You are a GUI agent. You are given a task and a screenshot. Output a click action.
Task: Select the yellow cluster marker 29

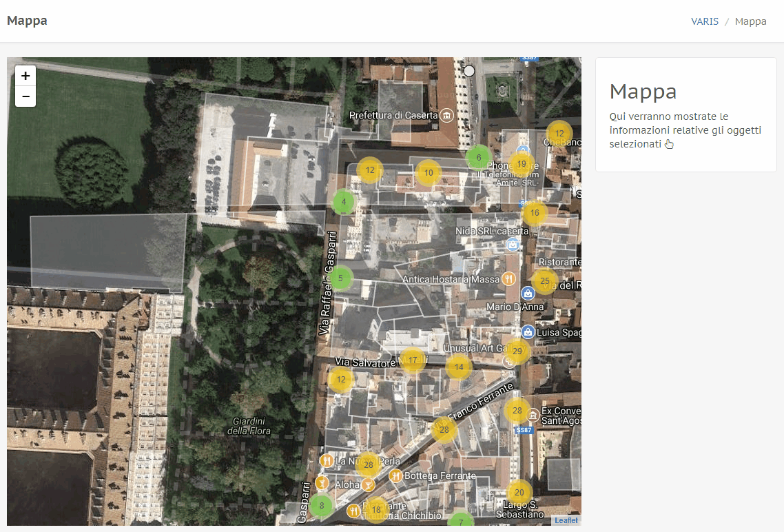point(517,351)
